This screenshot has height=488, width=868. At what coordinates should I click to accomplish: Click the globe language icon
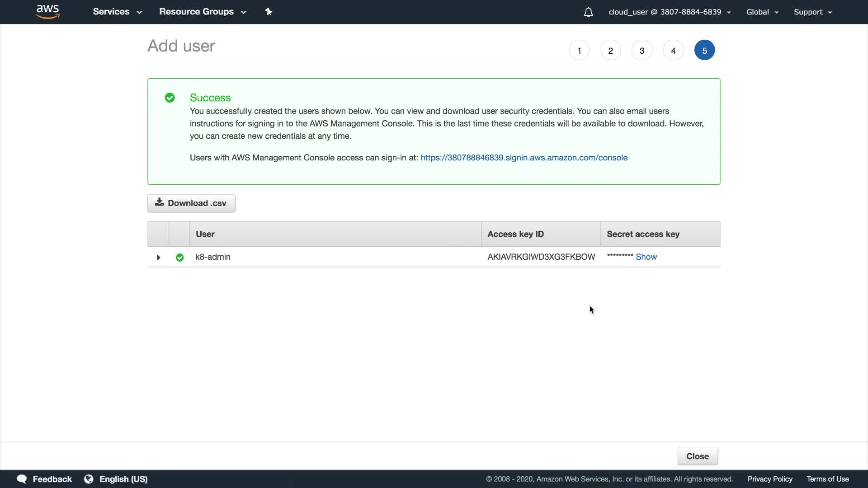89,479
